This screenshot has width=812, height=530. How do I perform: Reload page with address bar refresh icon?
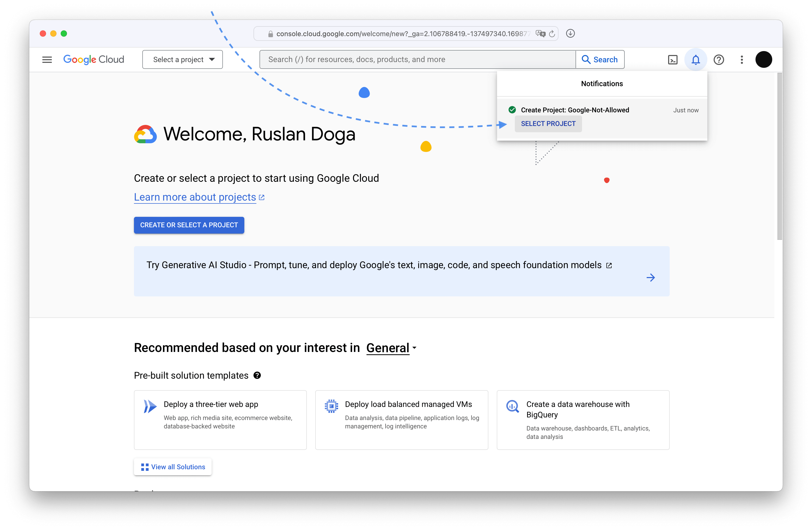552,34
